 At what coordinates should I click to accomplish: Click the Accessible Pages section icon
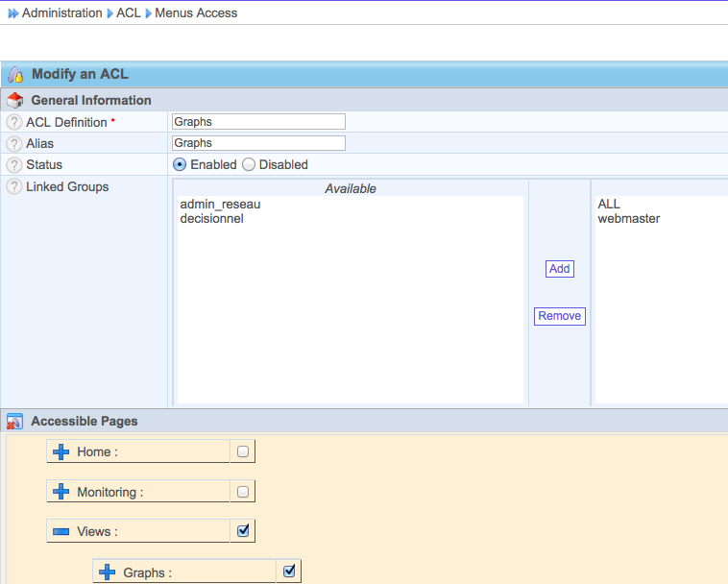15,421
